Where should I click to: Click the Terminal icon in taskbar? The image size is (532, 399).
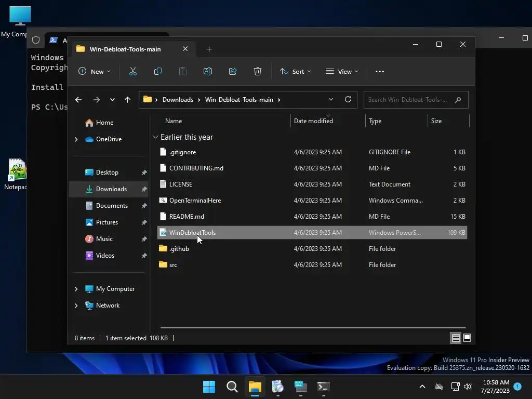pyautogui.click(x=323, y=387)
